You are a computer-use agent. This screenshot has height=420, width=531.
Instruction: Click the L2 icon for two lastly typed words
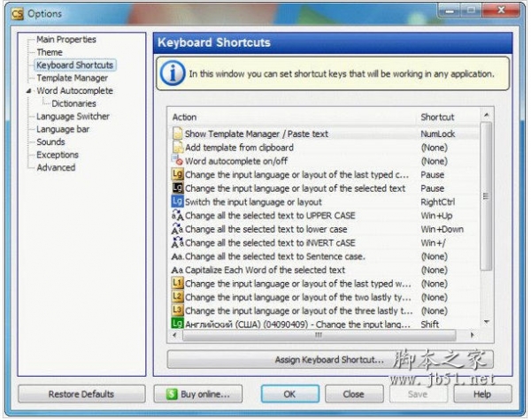tap(178, 296)
